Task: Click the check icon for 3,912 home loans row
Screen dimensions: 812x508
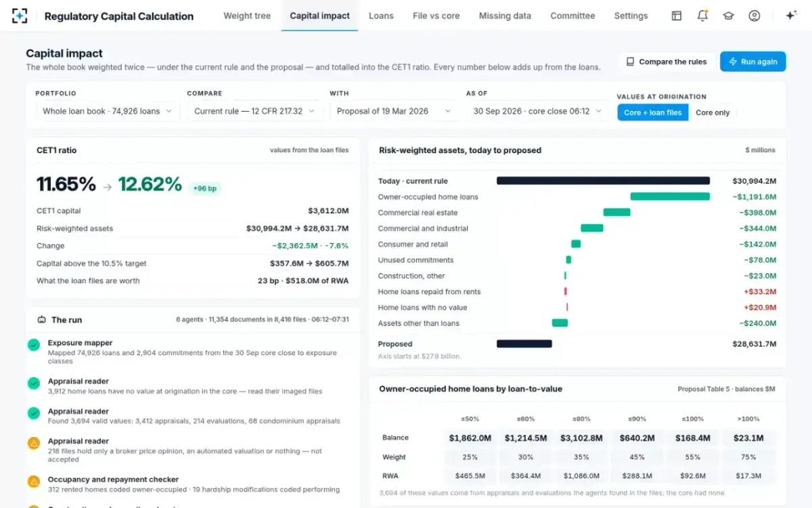Action: (34, 383)
